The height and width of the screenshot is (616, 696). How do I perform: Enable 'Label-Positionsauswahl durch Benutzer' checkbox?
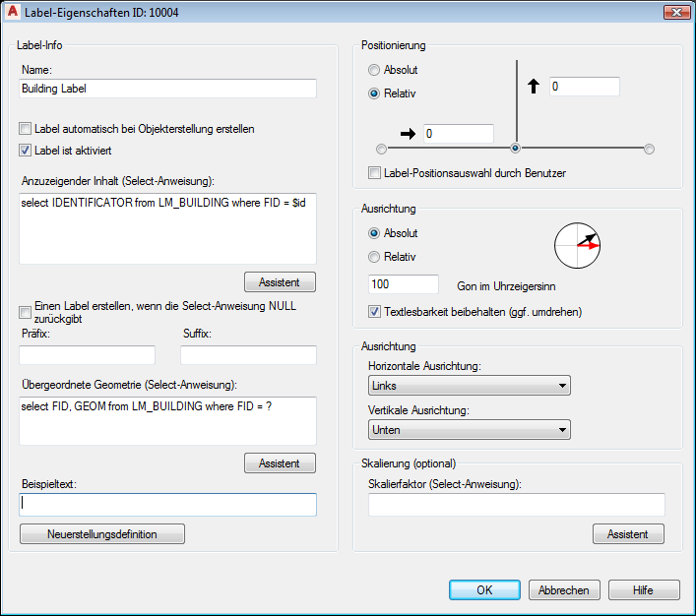[x=374, y=172]
